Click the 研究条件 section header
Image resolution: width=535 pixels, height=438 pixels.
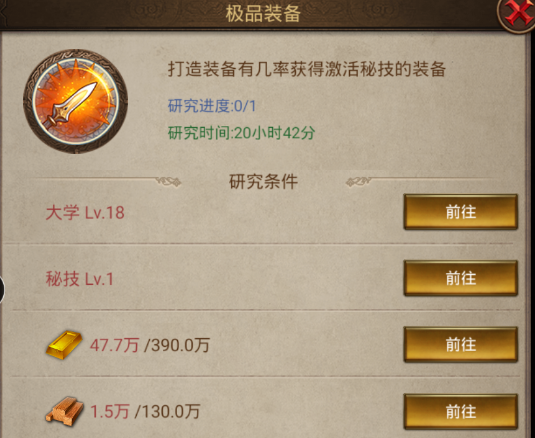point(263,181)
